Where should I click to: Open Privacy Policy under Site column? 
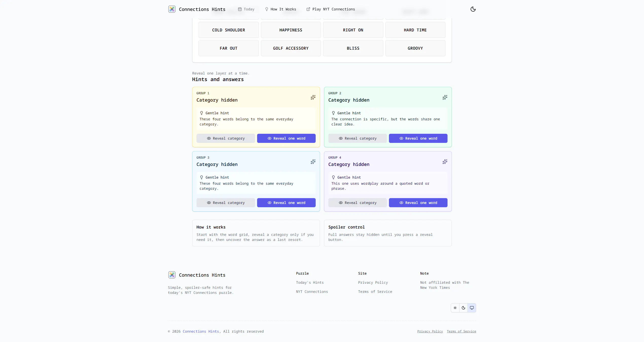pos(373,282)
